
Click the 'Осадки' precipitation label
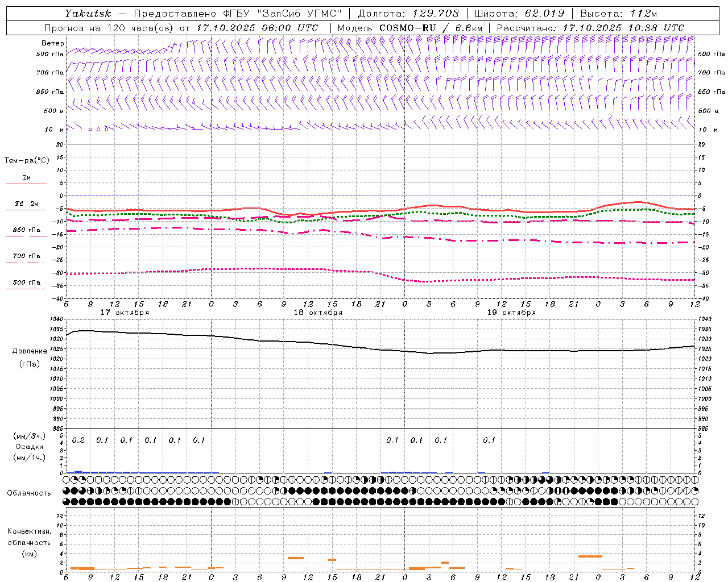(x=29, y=447)
